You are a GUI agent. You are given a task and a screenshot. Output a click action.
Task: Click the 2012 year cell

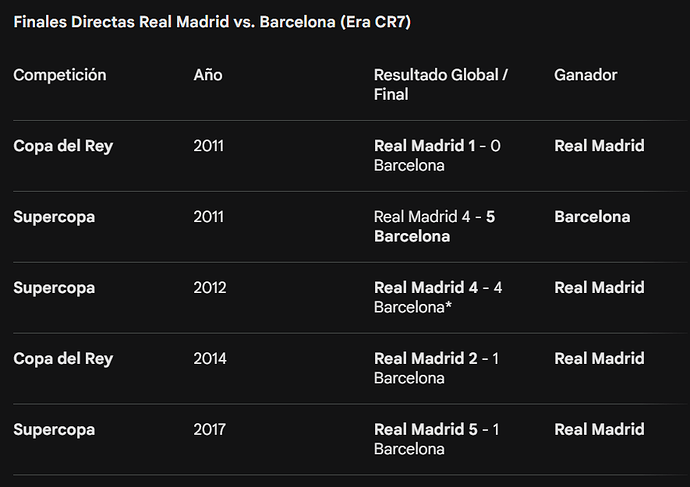210,288
